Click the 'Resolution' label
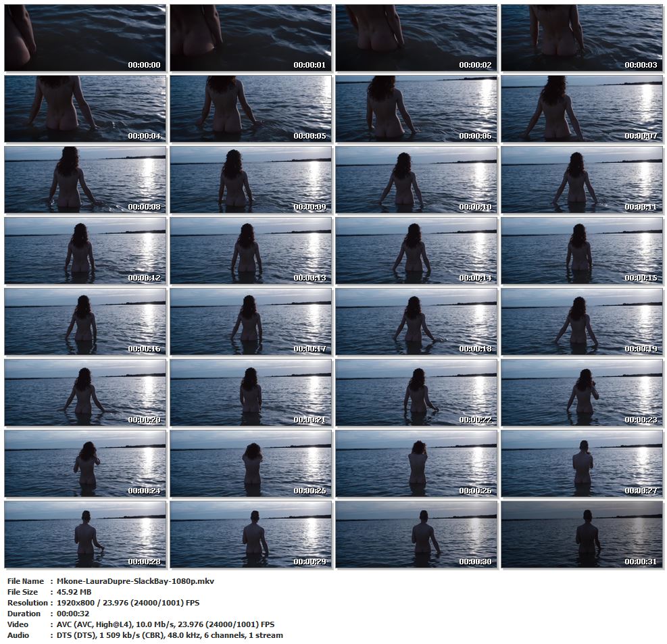 click(x=28, y=603)
